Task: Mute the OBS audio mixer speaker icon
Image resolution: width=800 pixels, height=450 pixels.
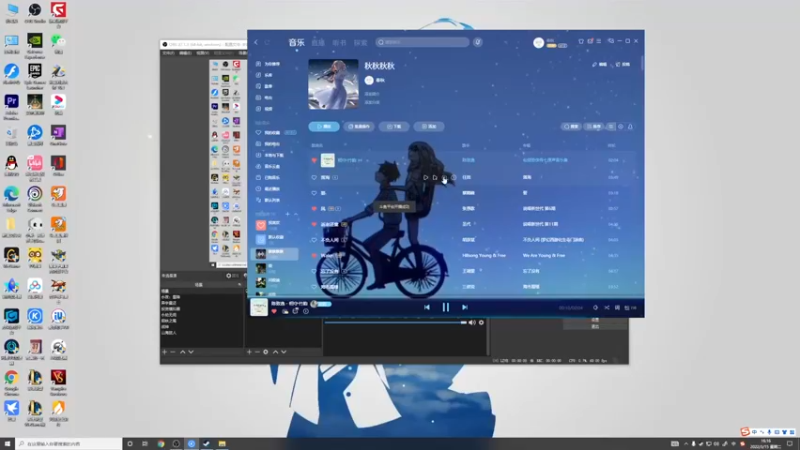Action: [472, 322]
